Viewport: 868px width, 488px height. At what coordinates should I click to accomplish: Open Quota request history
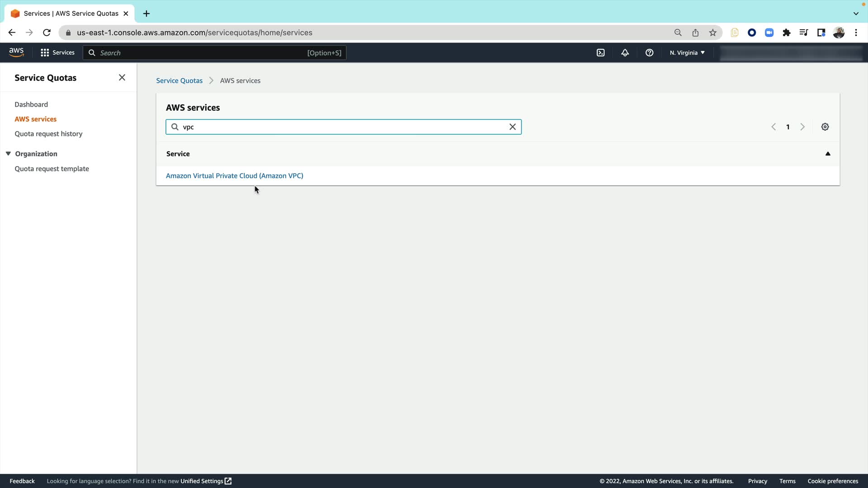click(x=48, y=134)
